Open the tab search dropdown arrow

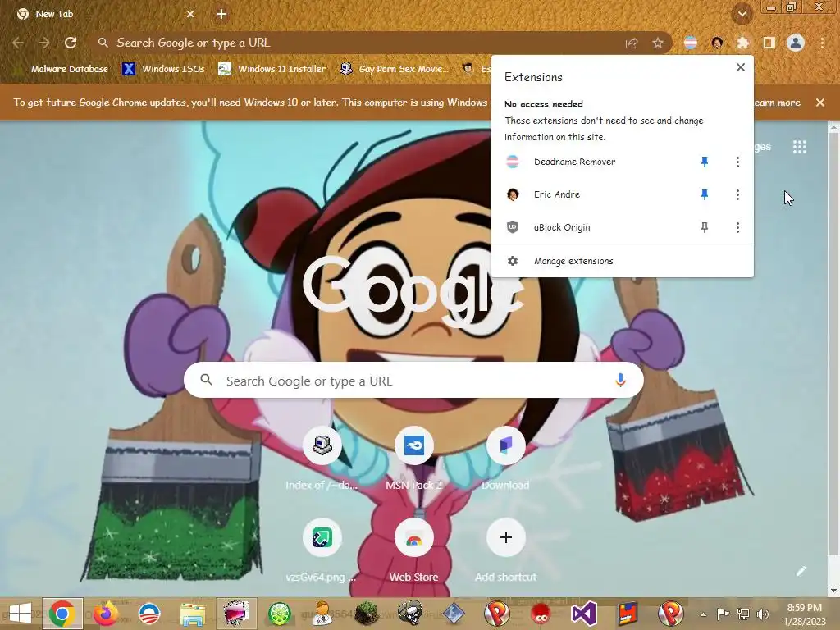[742, 14]
